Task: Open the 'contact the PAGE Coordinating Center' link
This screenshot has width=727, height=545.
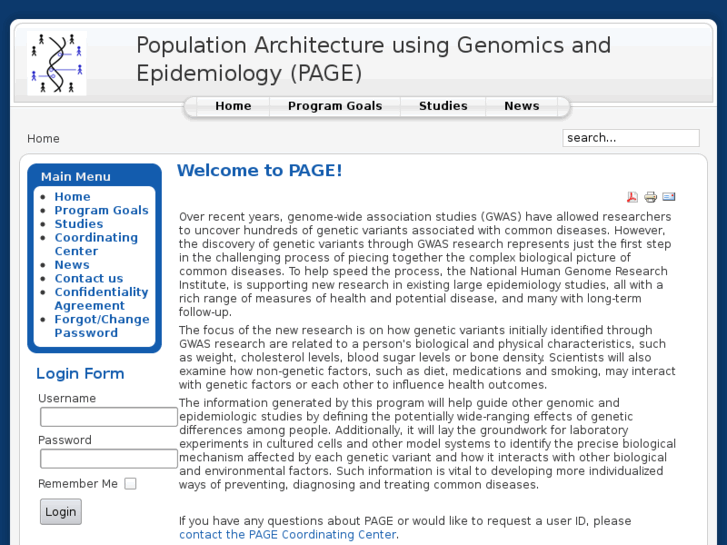Action: click(288, 534)
